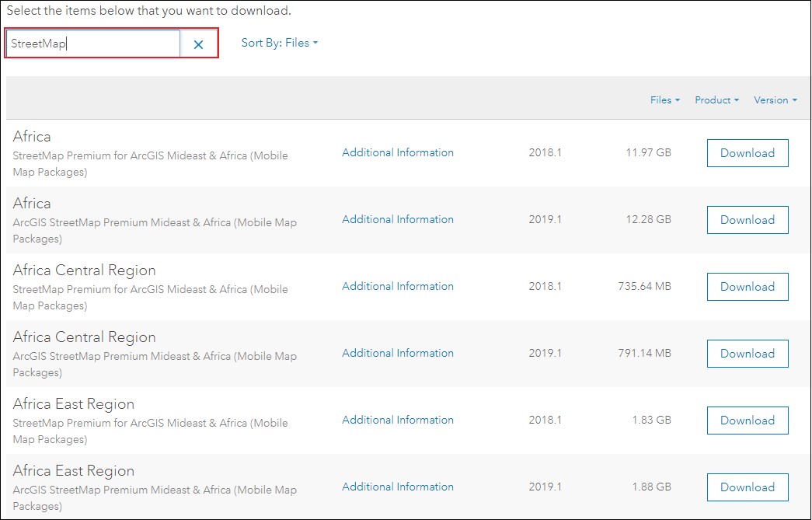Select Africa East Region title in 1.83 GB row
The height and width of the screenshot is (520, 812).
74,404
